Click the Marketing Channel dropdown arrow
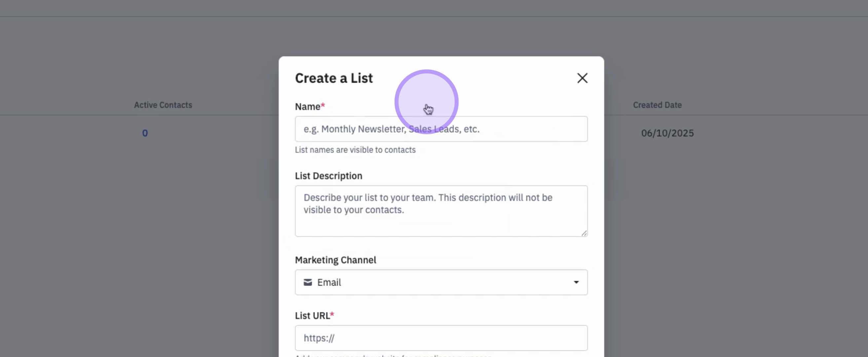The image size is (868, 357). pos(576,282)
